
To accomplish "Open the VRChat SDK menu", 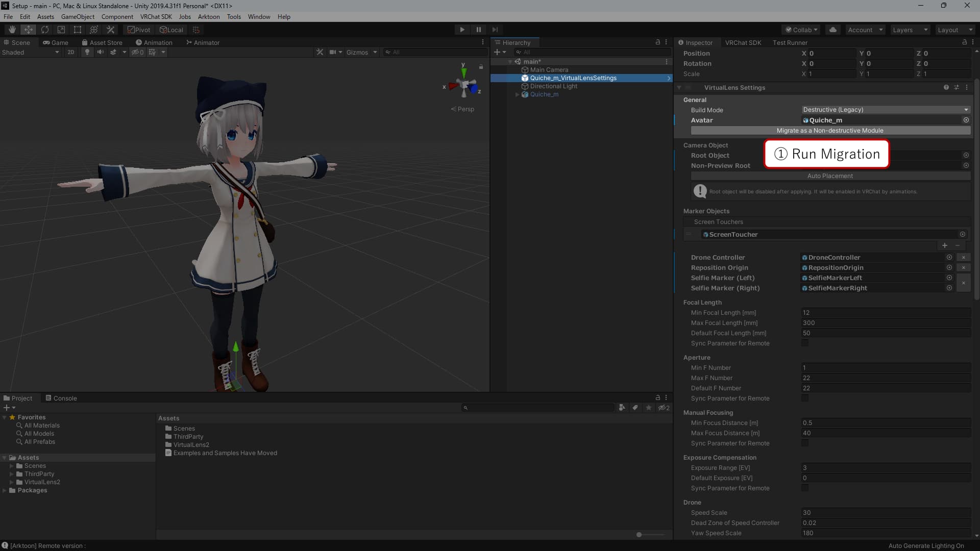I will coord(156,17).
